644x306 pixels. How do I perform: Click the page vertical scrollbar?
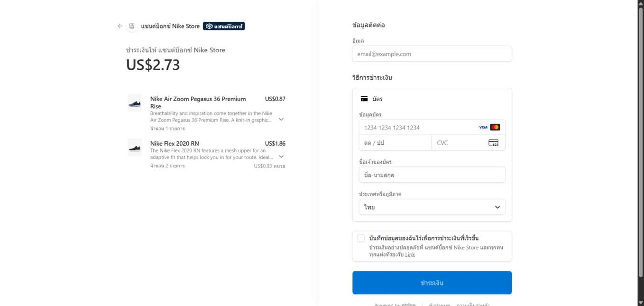click(x=641, y=142)
